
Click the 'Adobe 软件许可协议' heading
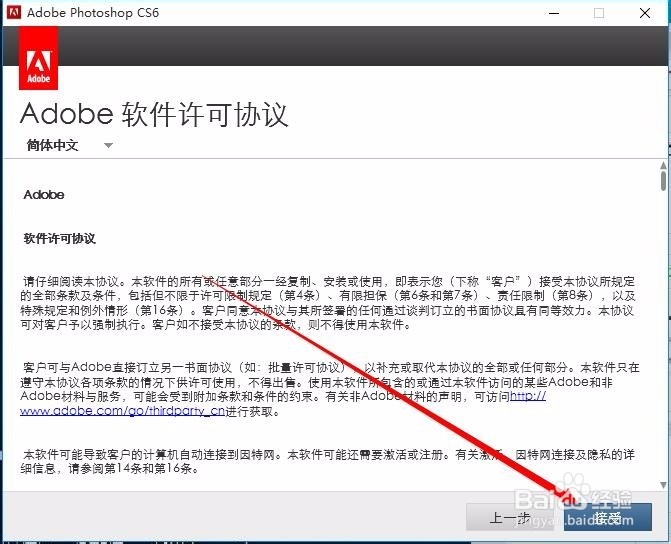[x=154, y=114]
